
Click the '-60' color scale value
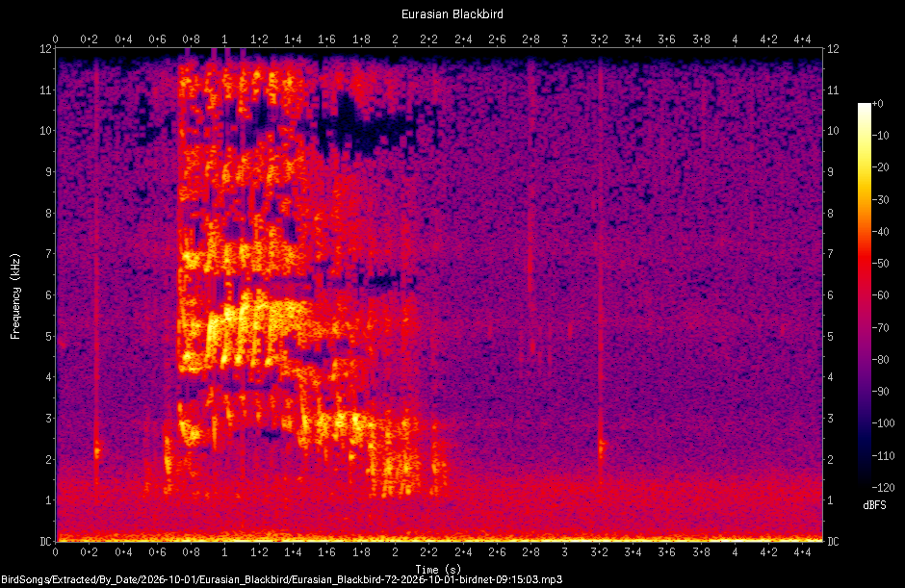(880, 295)
